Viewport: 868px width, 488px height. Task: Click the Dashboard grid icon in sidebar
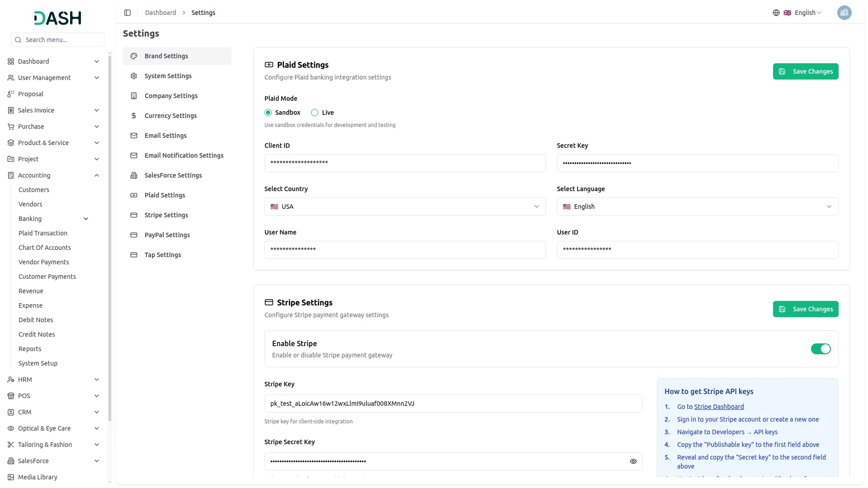click(11, 61)
